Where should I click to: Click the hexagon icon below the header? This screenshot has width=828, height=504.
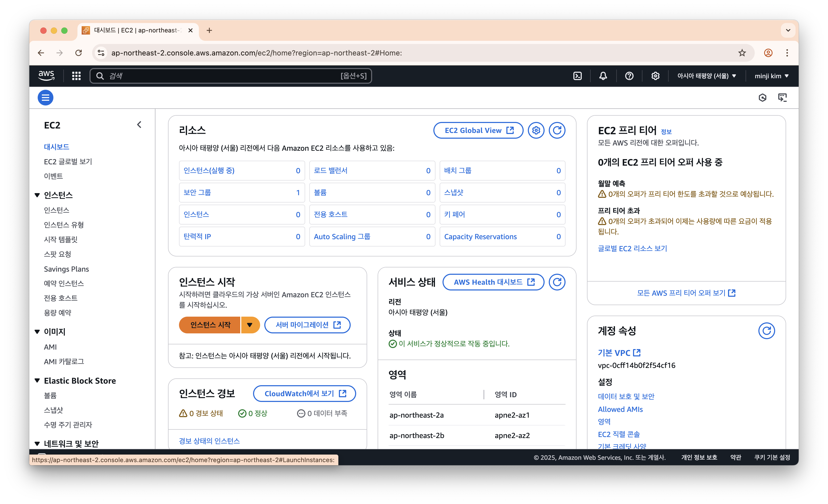[763, 97]
